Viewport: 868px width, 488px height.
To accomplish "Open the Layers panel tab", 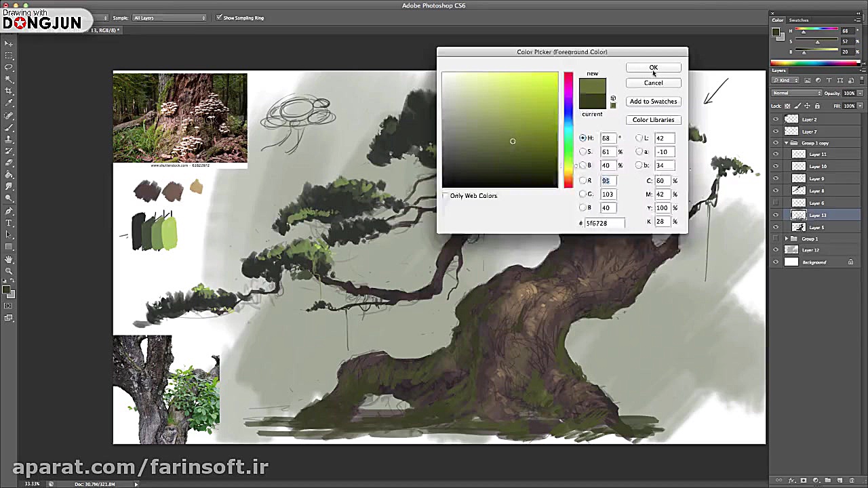I will pos(778,70).
